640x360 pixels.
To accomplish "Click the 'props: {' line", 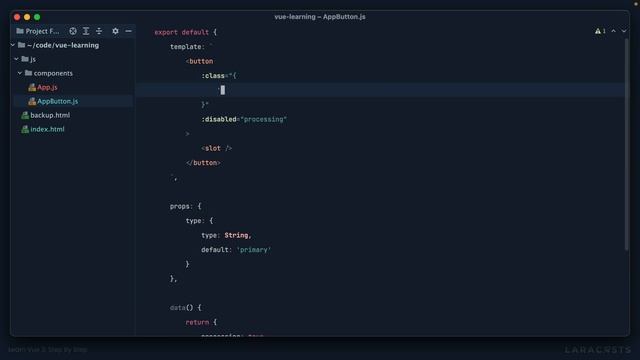I will coord(186,207).
